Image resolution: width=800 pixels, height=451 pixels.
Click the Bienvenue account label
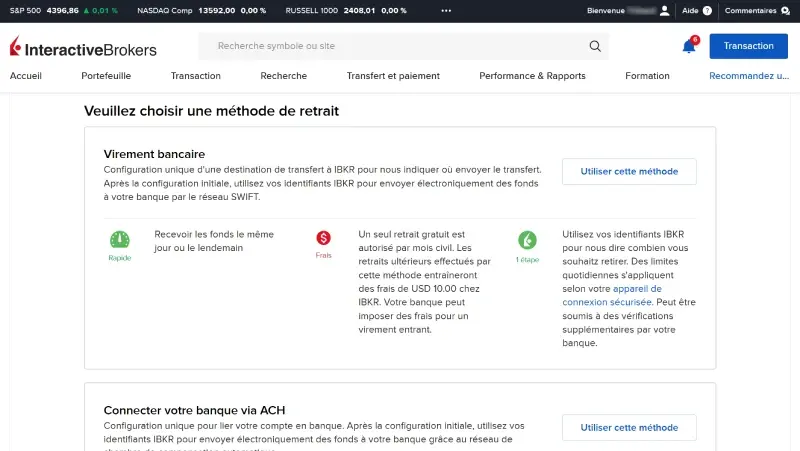pyautogui.click(x=606, y=11)
